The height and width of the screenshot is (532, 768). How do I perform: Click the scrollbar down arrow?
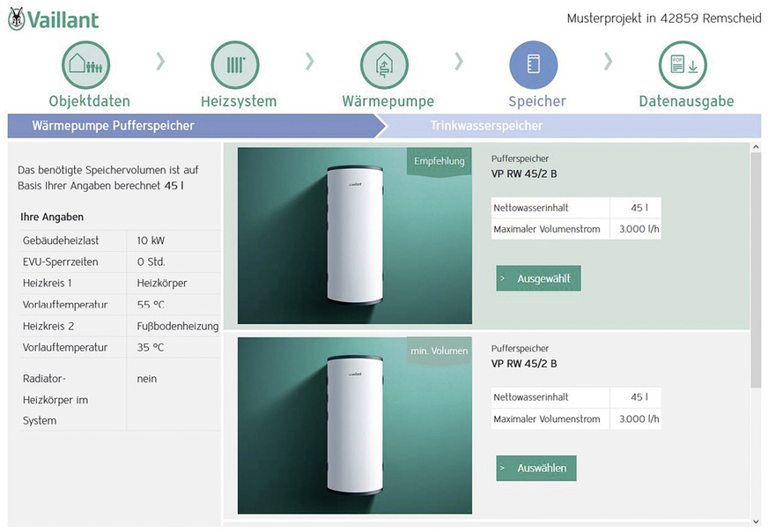(756, 521)
